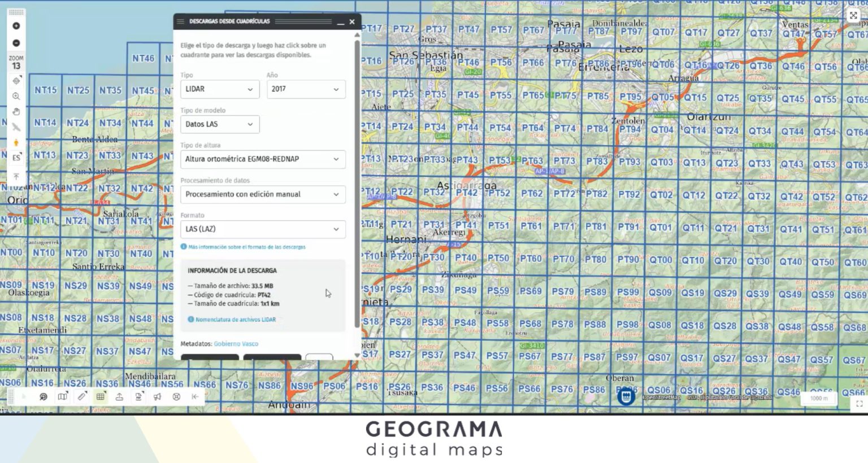Open the Tipo dropdown showing LIDAR
The height and width of the screenshot is (463, 868).
point(219,89)
